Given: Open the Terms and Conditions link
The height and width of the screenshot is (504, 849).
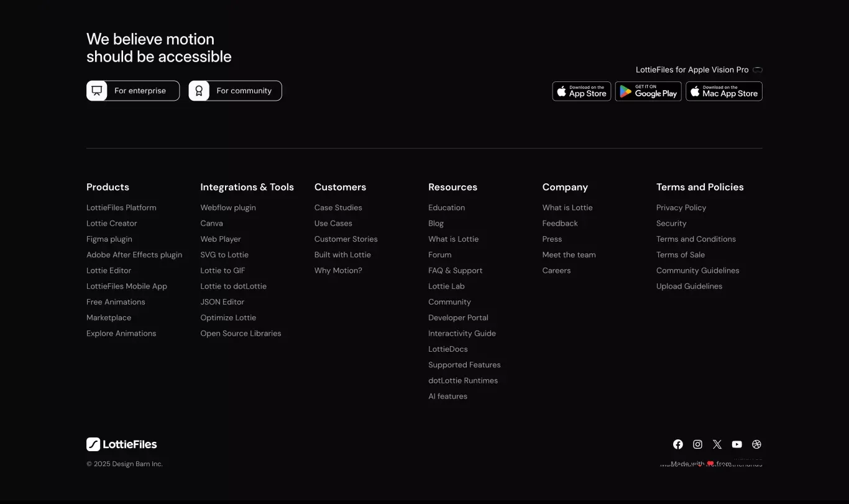Looking at the screenshot, I should click(x=696, y=239).
